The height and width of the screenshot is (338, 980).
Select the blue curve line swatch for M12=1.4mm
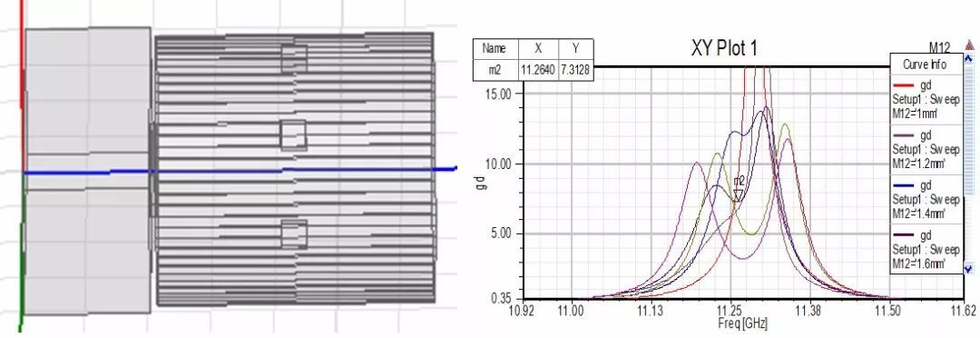click(x=903, y=186)
